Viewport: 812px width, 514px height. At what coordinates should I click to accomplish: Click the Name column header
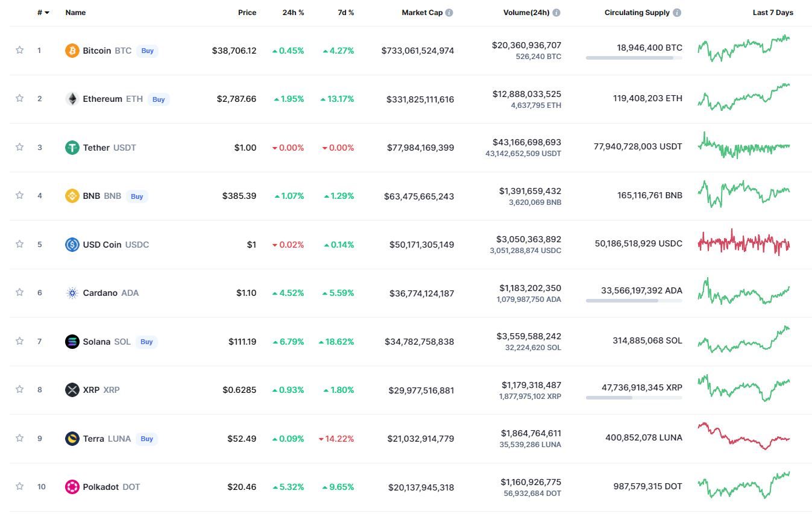point(75,13)
